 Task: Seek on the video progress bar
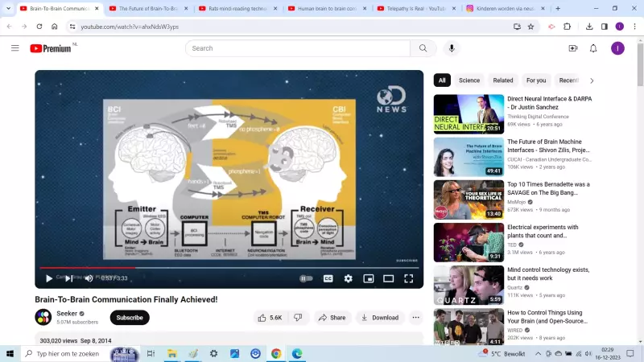click(229, 268)
